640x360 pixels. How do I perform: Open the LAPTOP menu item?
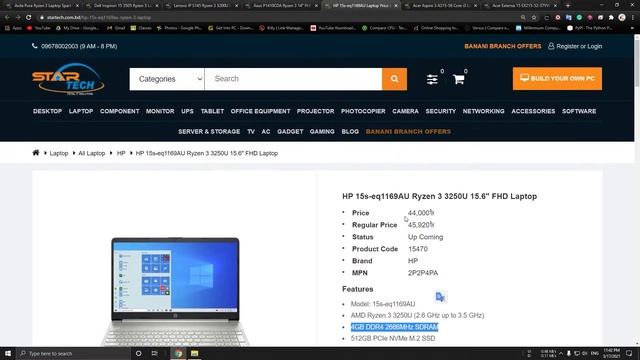point(81,111)
